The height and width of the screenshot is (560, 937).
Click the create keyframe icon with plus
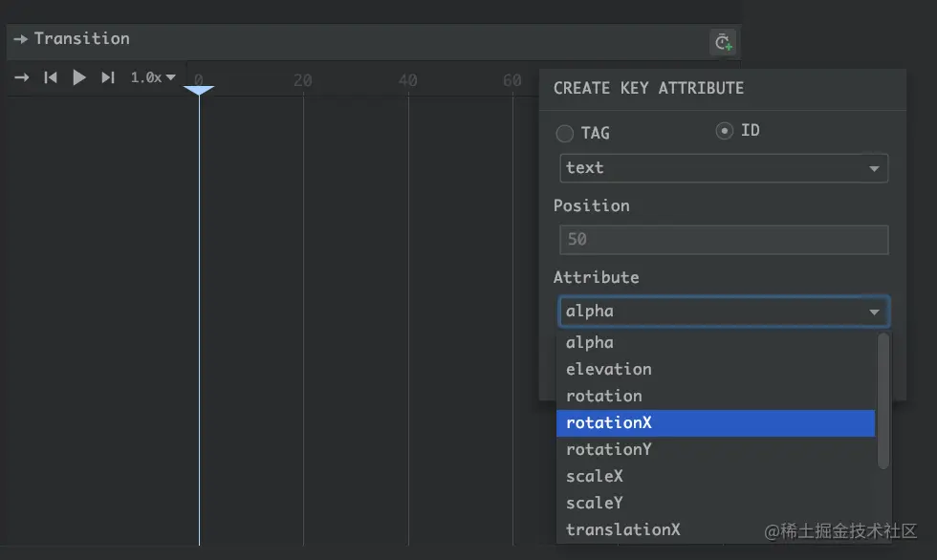(723, 42)
